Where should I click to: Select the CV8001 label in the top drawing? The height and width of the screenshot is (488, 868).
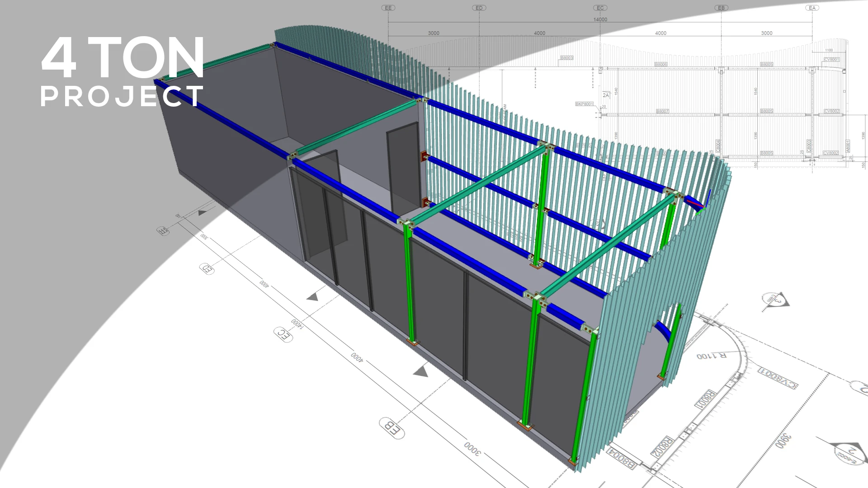(831, 59)
